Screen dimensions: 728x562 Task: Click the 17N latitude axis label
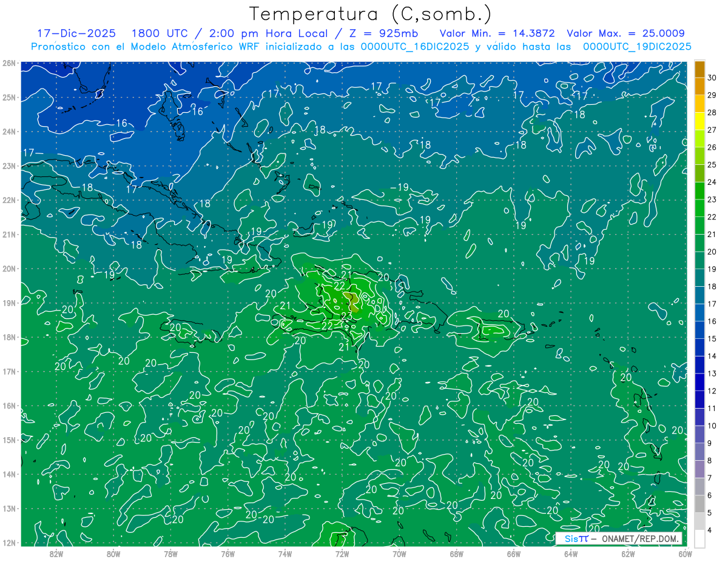(8, 371)
